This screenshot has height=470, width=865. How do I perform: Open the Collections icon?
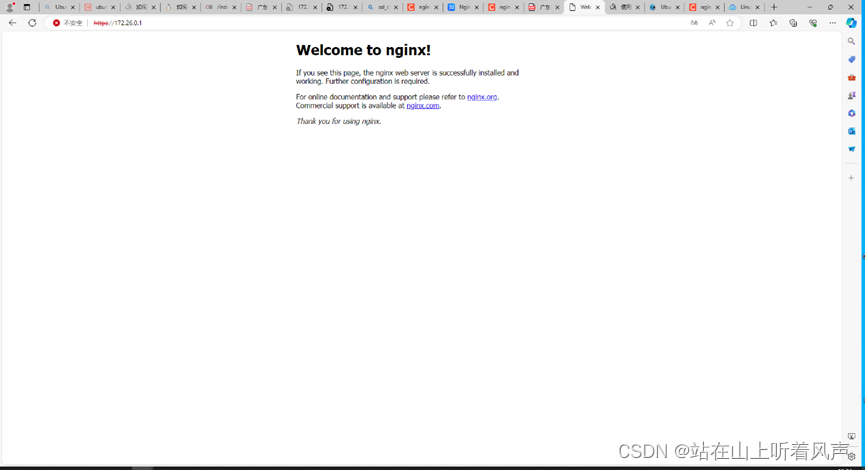click(793, 23)
